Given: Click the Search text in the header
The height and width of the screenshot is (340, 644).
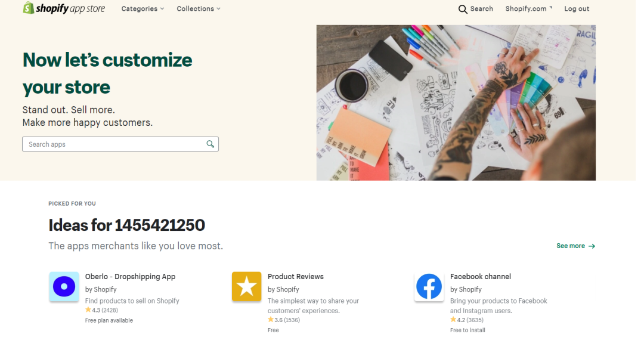Looking at the screenshot, I should coord(481,9).
